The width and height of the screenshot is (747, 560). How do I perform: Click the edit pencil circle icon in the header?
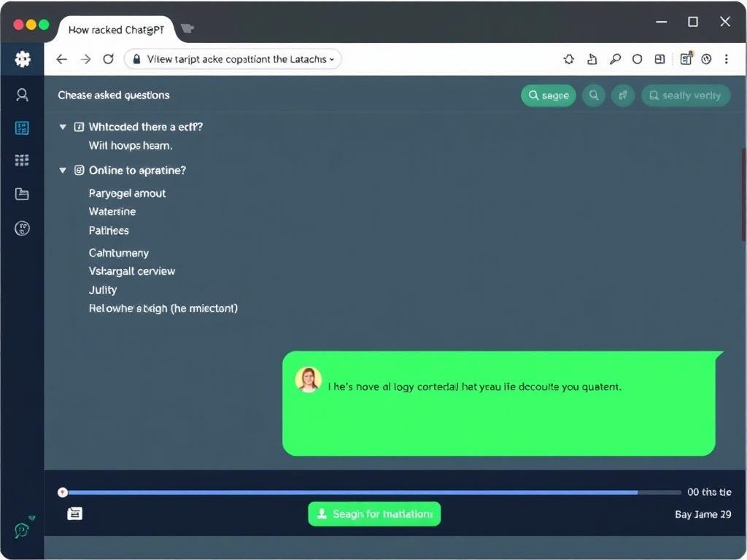click(x=622, y=95)
